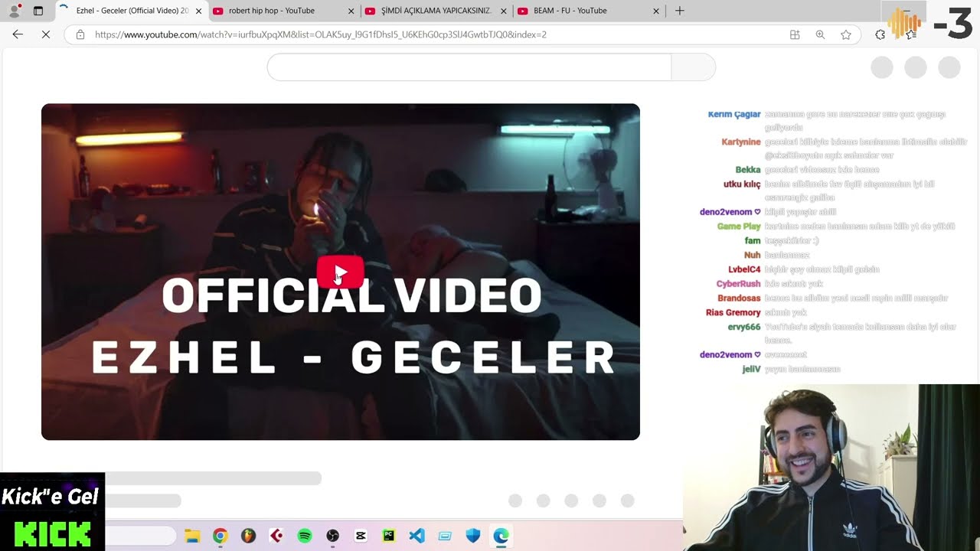
Task: Click chat username jeliV
Action: [x=751, y=369]
